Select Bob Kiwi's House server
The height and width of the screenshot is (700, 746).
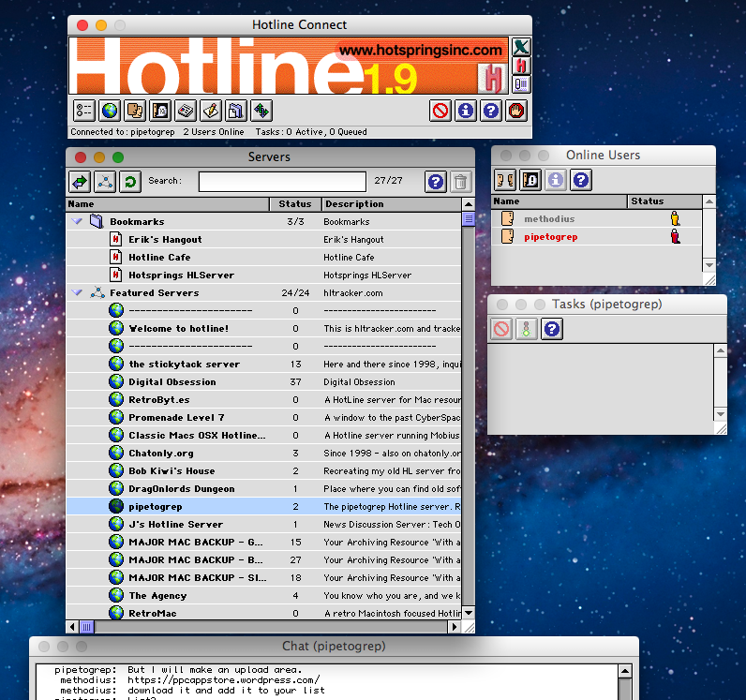tap(263, 470)
